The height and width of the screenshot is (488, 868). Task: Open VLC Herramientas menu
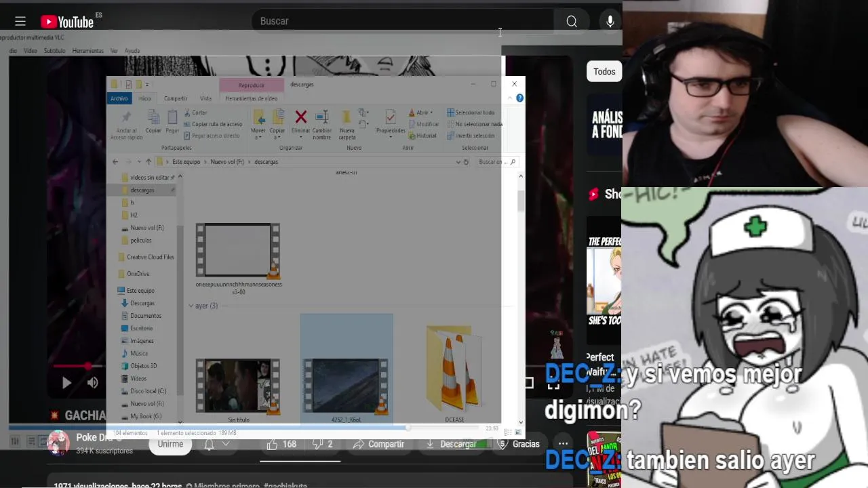(87, 51)
